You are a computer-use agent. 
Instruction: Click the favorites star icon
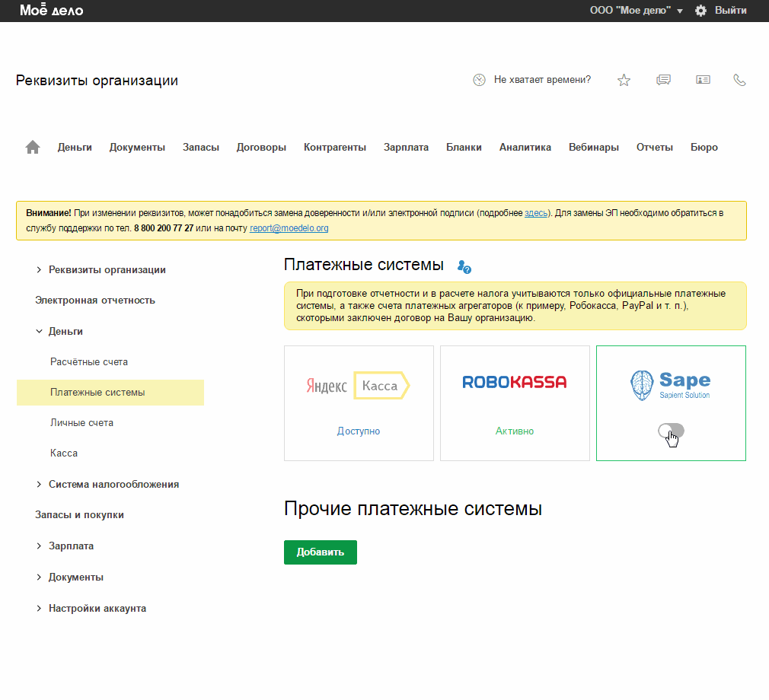pos(624,80)
